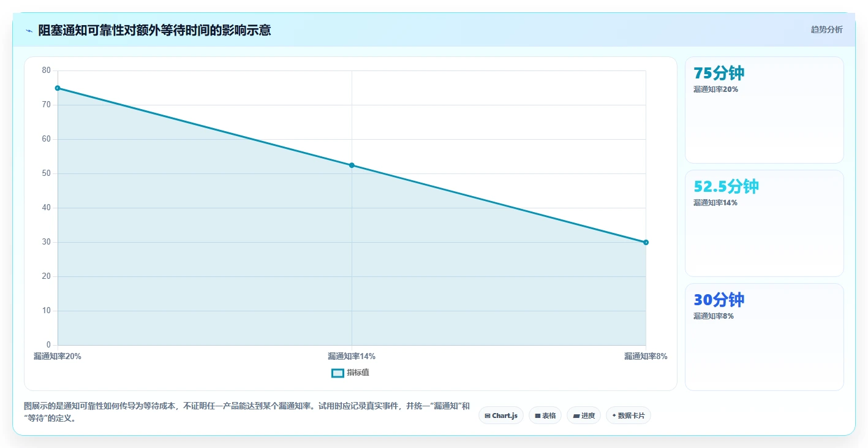Click the 表格 chip icon
This screenshot has width=868, height=448.
pos(537,416)
